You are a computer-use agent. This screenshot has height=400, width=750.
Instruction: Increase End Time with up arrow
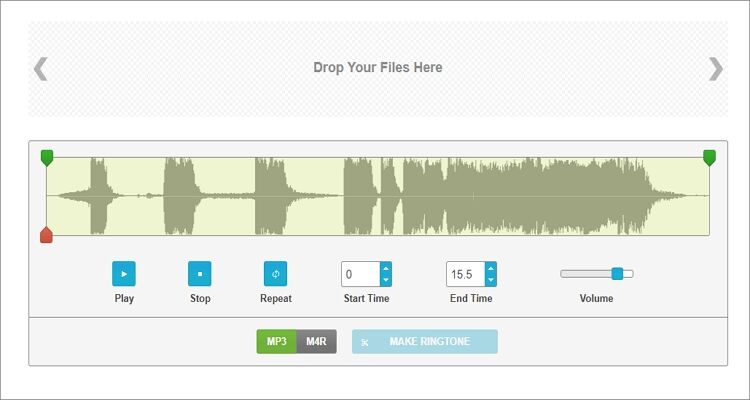pyautogui.click(x=490, y=268)
